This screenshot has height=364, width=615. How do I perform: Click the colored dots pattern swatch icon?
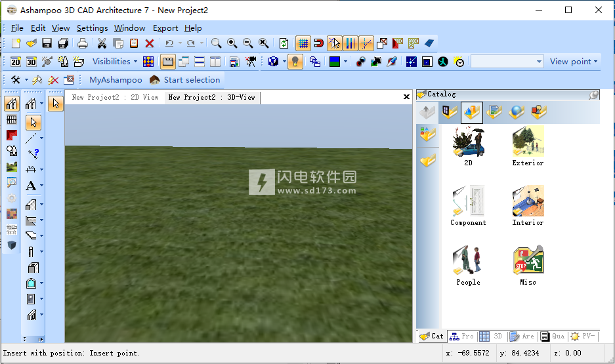click(148, 62)
